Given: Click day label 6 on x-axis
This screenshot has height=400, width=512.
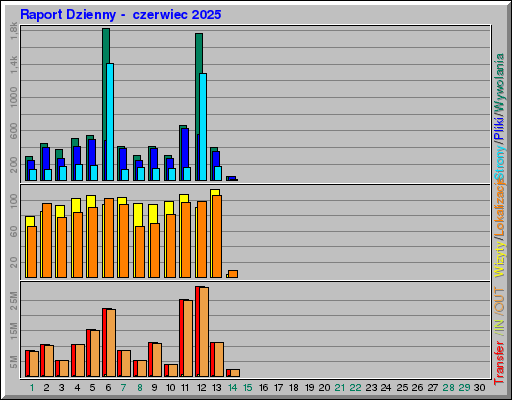Looking at the screenshot, I should click(x=108, y=388).
